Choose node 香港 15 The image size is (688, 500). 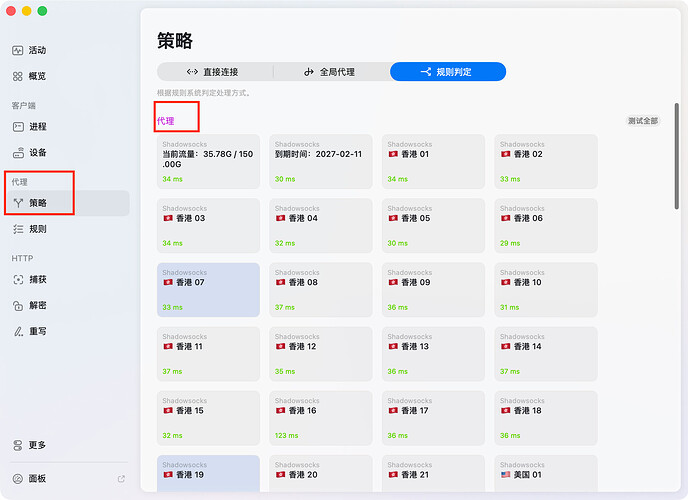[x=208, y=418]
